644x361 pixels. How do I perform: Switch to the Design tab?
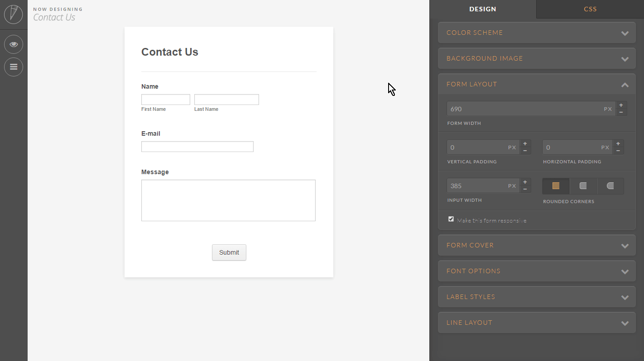coord(483,9)
